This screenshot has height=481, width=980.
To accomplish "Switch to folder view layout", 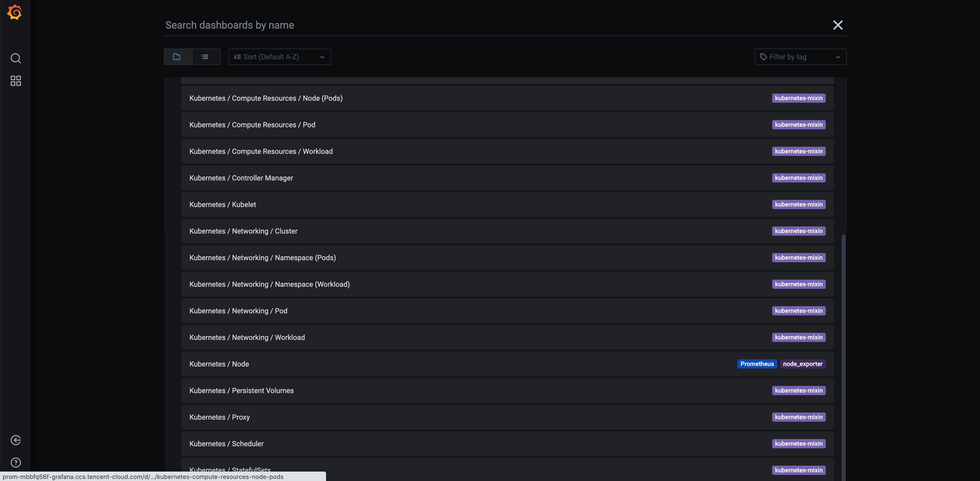I will pyautogui.click(x=178, y=57).
